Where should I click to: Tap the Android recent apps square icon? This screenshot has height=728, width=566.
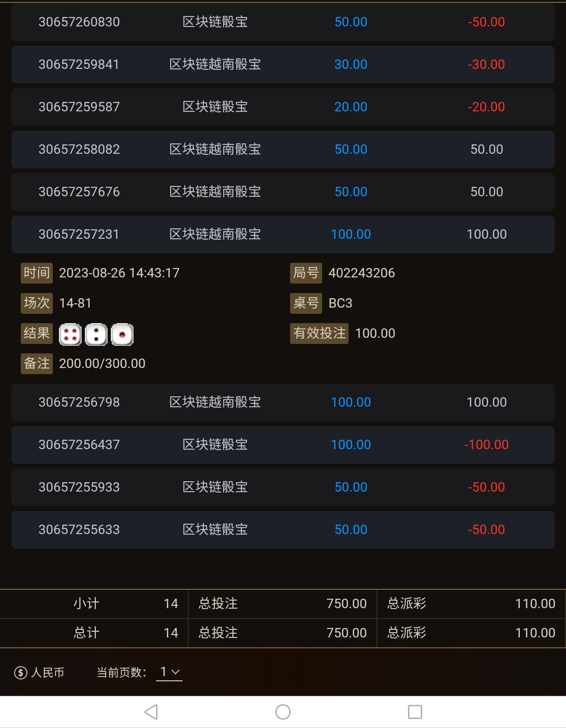tap(415, 711)
